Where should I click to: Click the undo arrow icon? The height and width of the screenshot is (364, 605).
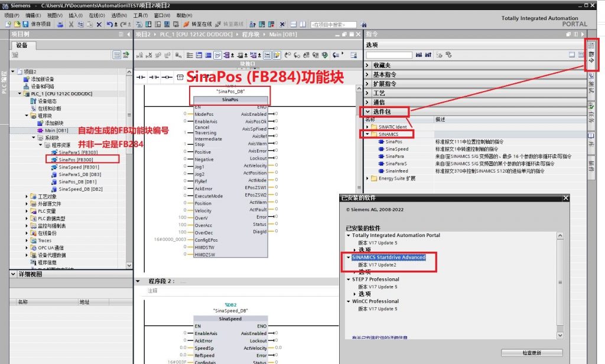point(110,24)
